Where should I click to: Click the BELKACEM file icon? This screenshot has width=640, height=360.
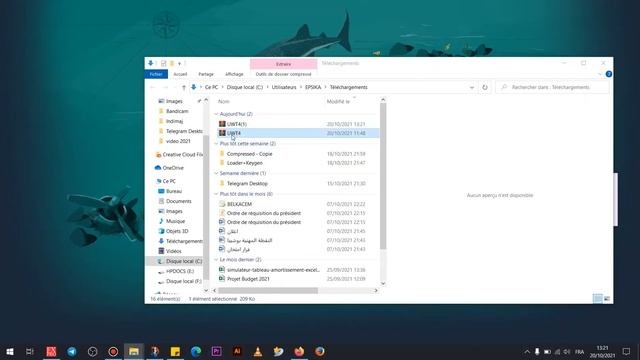222,204
